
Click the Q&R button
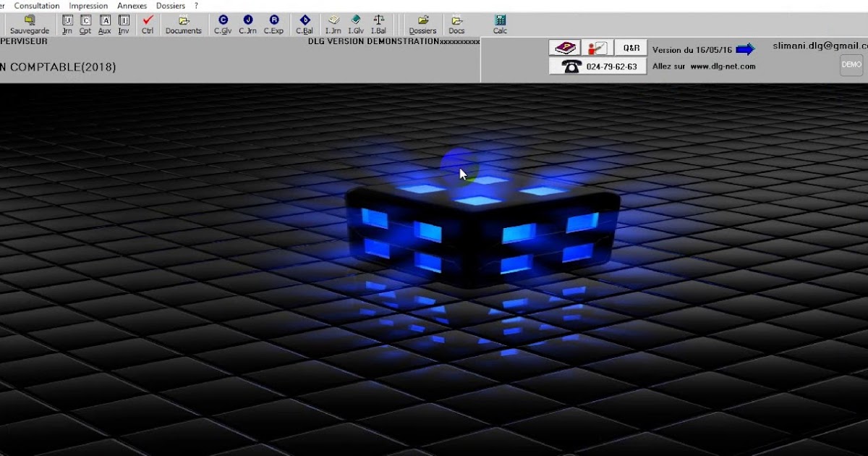click(x=631, y=48)
